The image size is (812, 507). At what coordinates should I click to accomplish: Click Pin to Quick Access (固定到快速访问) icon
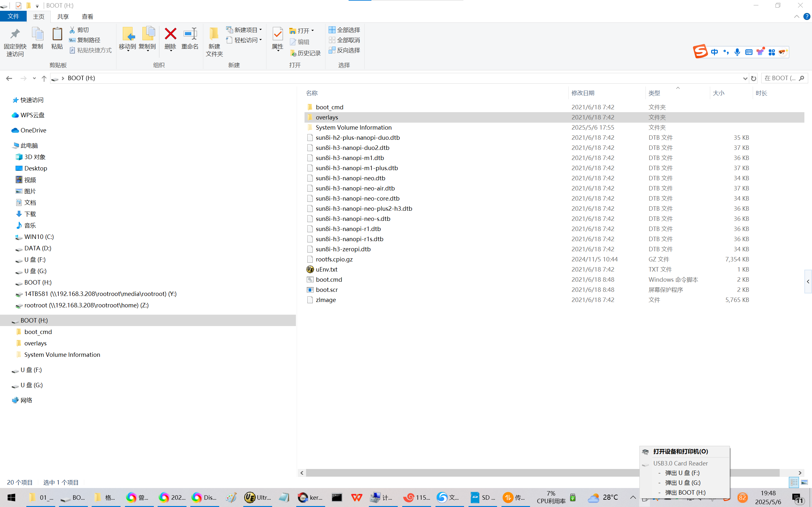[x=15, y=34]
